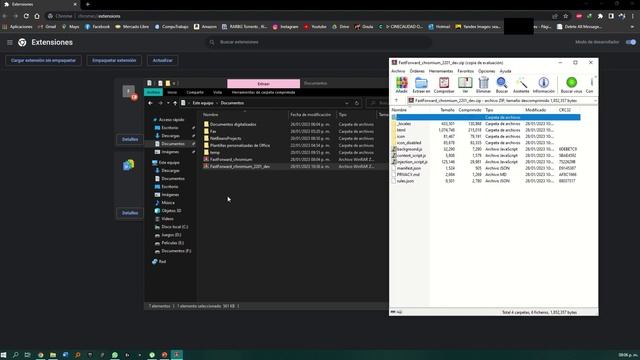Reload the Chrome page
The height and width of the screenshot is (360, 640).
point(26,16)
